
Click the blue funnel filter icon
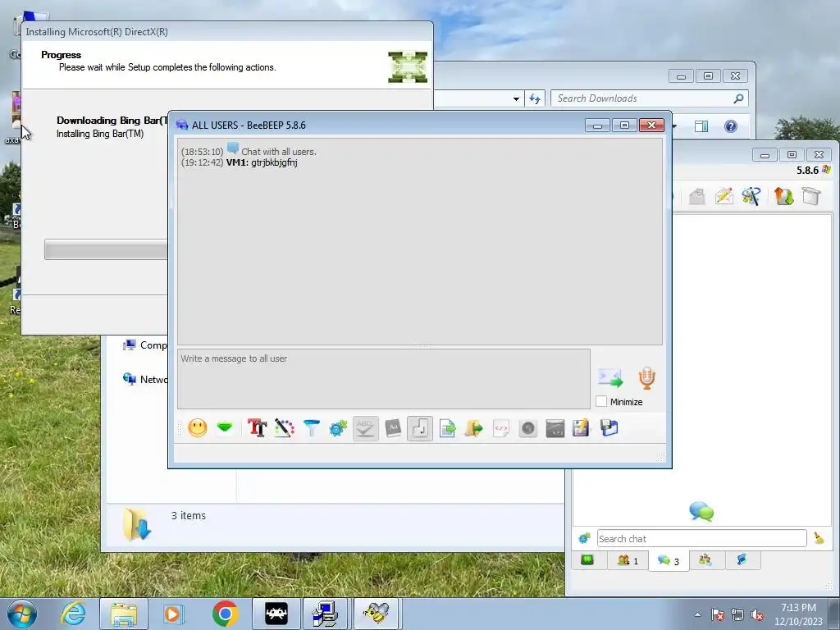(311, 428)
